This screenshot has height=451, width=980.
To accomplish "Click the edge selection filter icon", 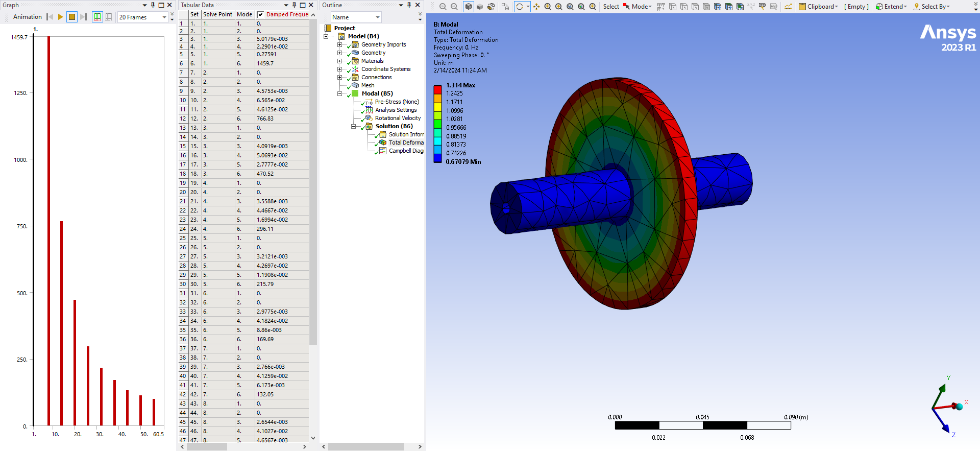I will [x=684, y=7].
